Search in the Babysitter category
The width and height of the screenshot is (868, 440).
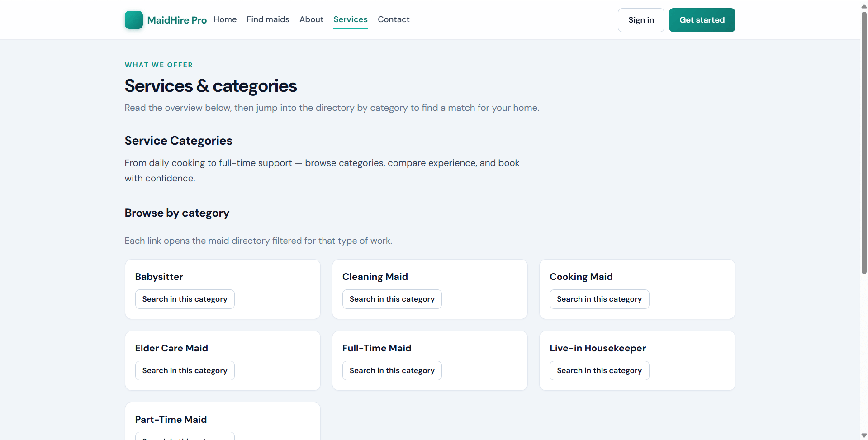185,299
